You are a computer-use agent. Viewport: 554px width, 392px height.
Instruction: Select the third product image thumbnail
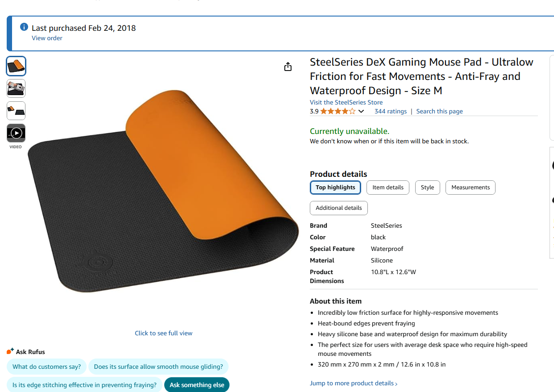tap(16, 111)
